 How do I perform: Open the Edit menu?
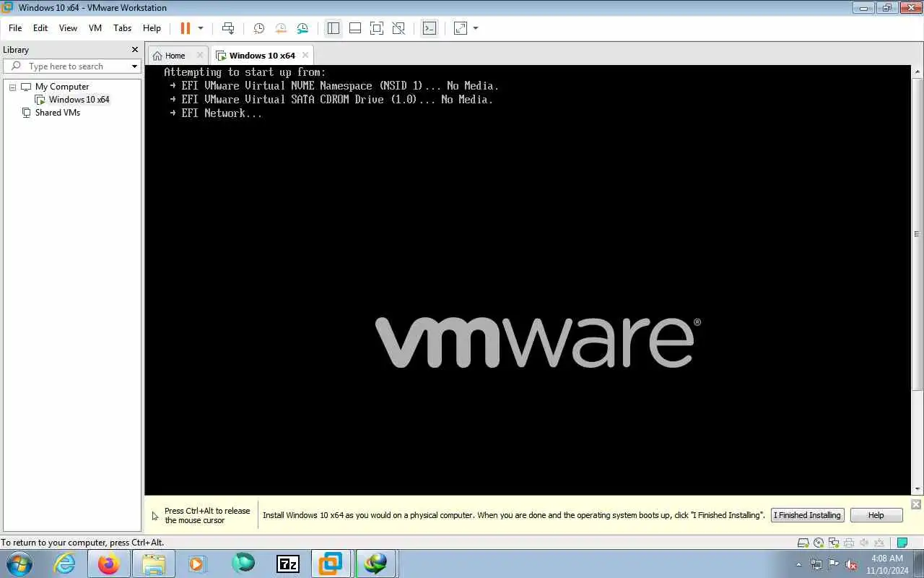pos(40,28)
